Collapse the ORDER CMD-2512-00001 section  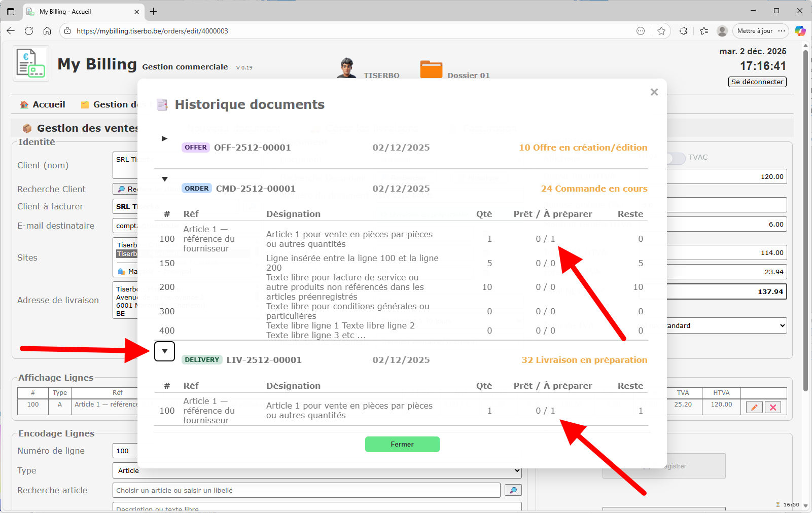(164, 179)
